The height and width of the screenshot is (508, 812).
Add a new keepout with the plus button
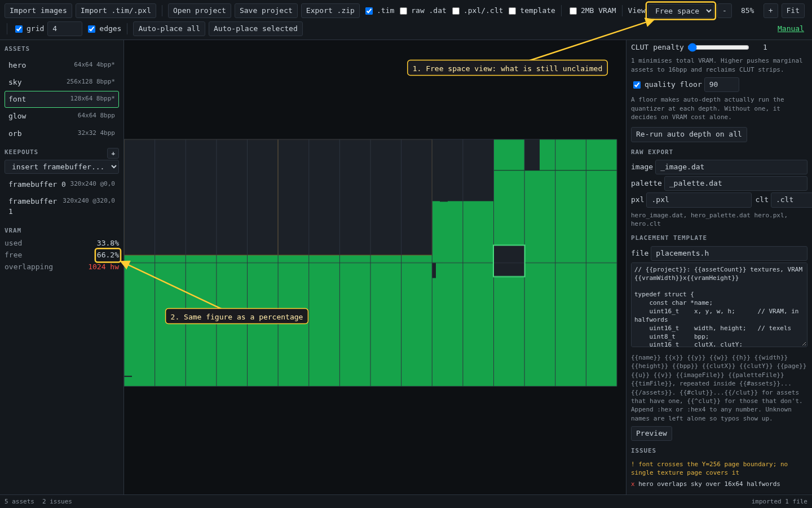[113, 154]
